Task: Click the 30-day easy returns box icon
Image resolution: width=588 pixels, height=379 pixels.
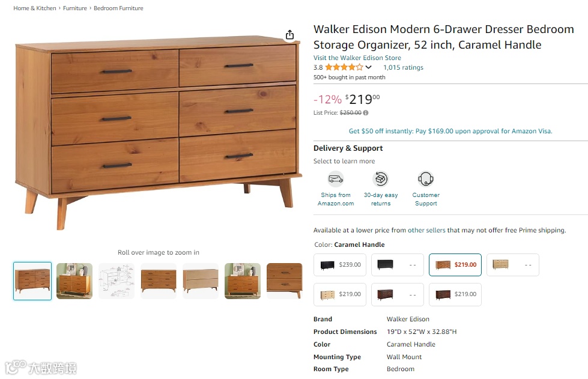Action: tap(381, 179)
